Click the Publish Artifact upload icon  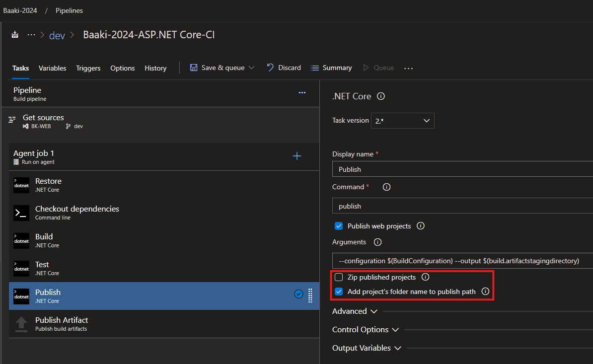coord(21,324)
